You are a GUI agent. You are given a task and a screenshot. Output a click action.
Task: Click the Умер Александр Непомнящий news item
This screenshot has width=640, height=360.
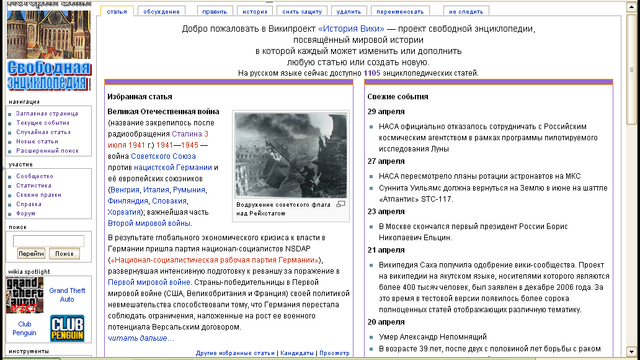(433, 337)
